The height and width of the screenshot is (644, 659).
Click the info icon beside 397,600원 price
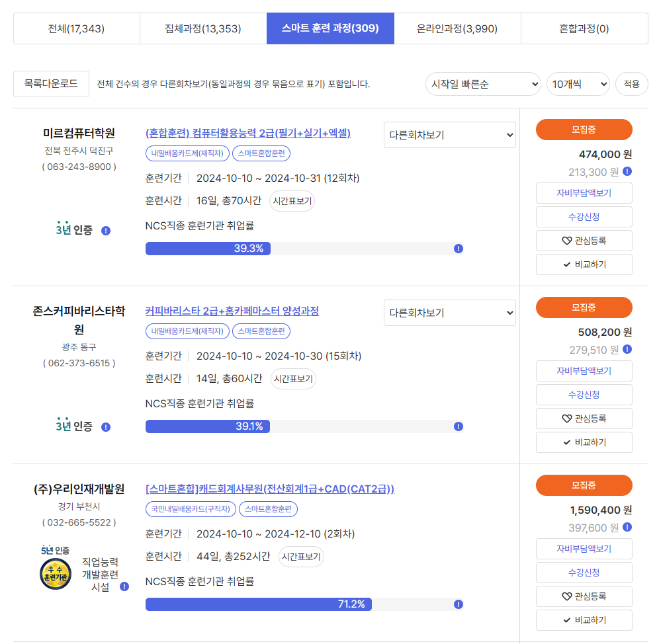click(x=627, y=528)
